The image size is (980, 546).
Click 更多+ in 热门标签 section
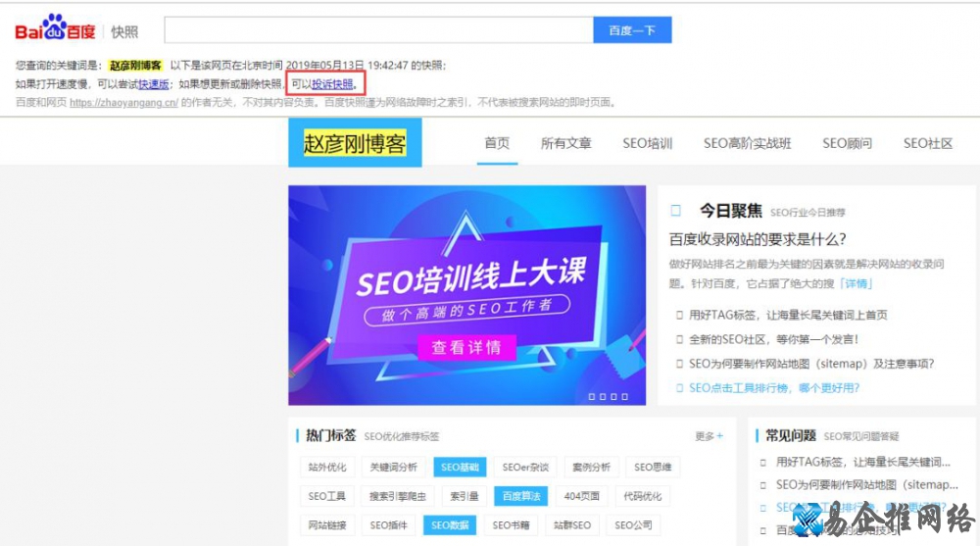point(709,436)
